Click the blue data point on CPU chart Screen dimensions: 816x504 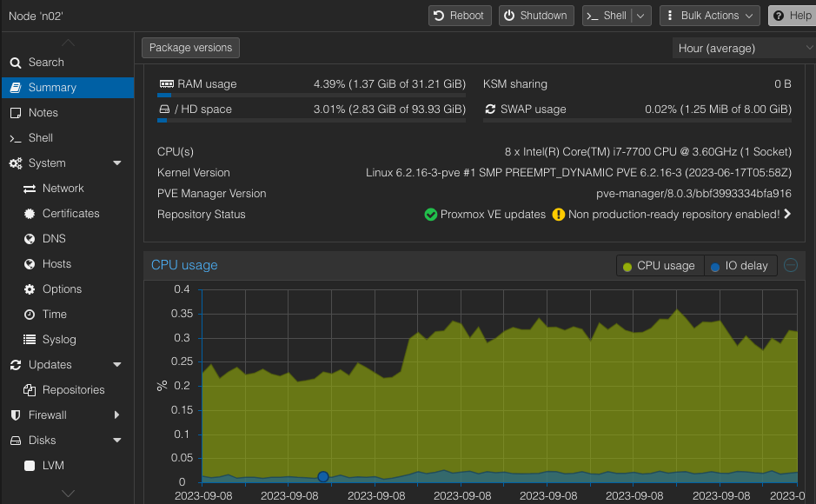323,476
